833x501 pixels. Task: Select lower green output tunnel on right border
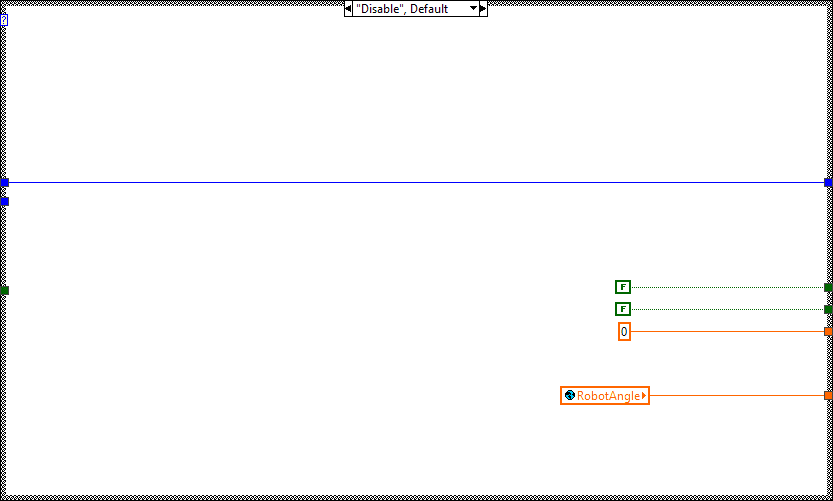click(x=828, y=309)
